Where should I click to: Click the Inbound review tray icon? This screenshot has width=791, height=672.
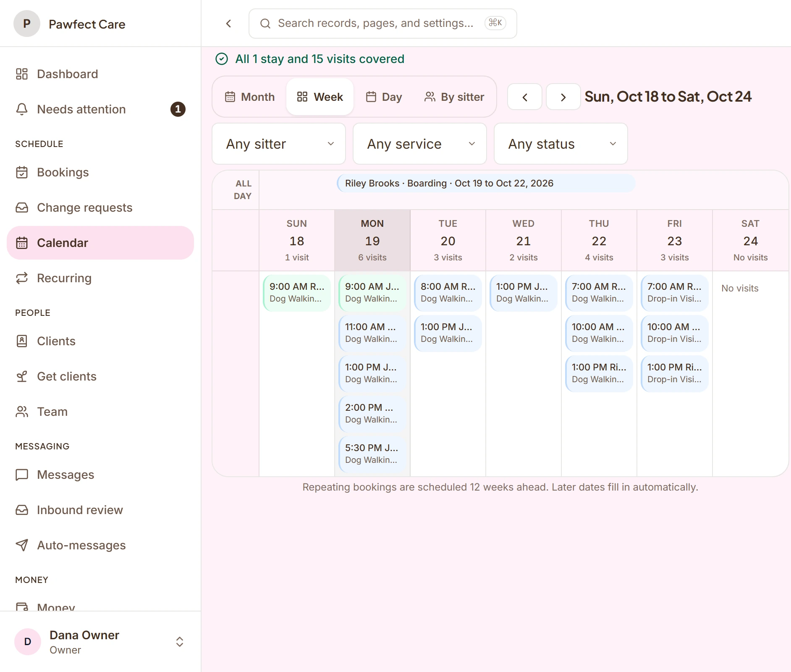pos(22,510)
